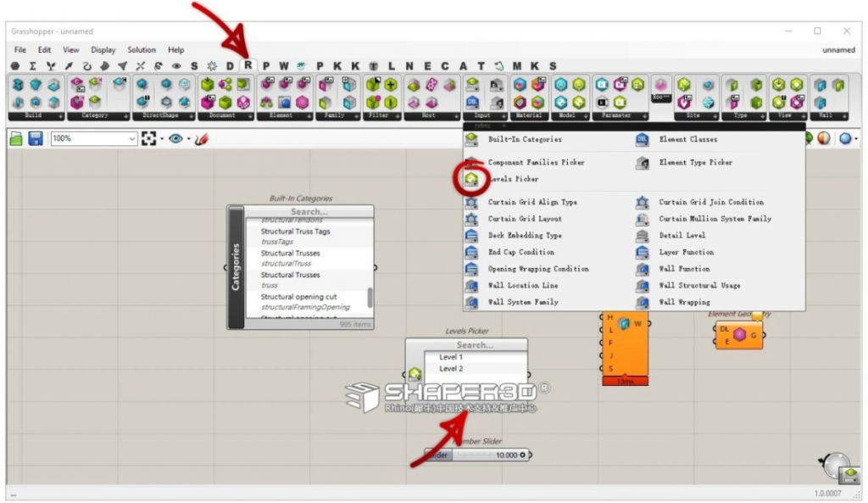This screenshot has height=503, width=868.
Task: Open the Solution menu
Action: click(142, 50)
